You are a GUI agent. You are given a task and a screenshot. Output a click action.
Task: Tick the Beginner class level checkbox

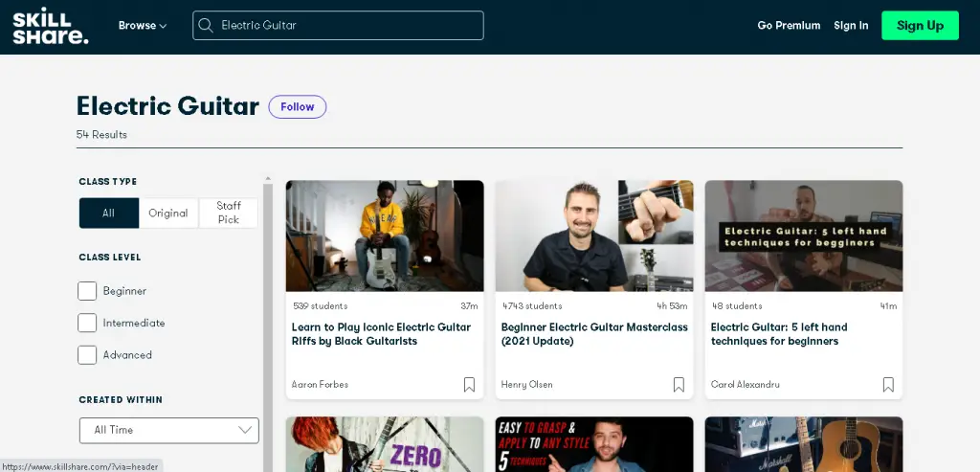tap(87, 291)
